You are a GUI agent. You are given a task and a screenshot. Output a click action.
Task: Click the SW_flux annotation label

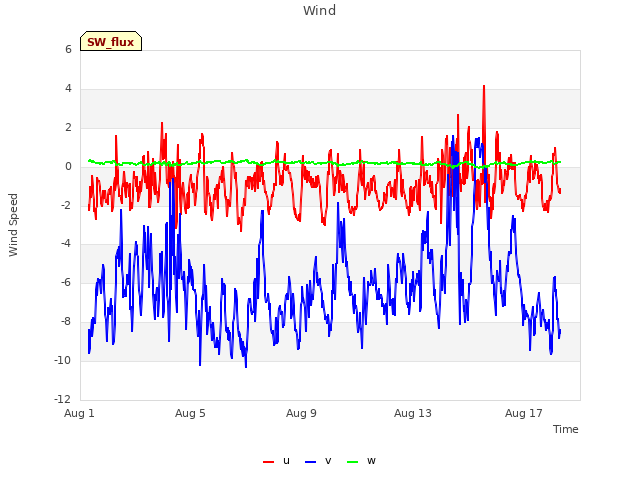(x=111, y=41)
